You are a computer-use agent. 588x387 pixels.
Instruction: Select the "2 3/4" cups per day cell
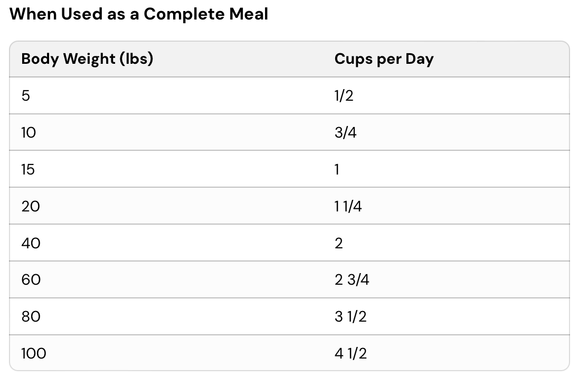point(352,280)
